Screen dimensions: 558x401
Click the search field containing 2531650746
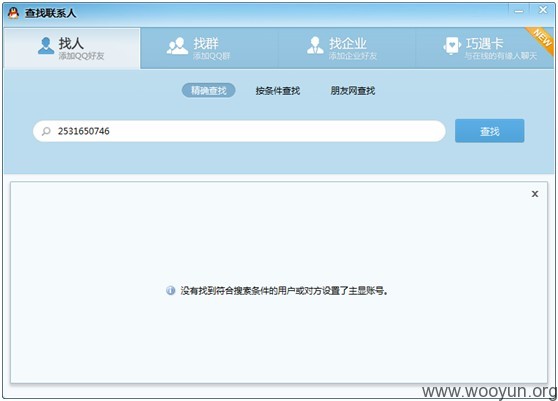coord(239,131)
